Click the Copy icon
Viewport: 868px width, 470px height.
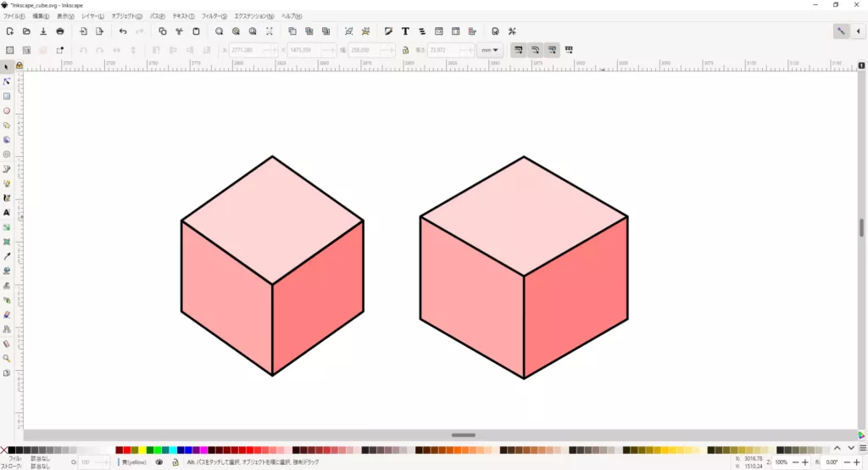pyautogui.click(x=162, y=31)
